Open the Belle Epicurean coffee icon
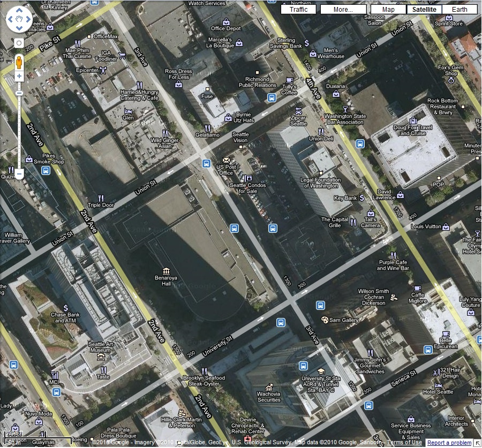The height and width of the screenshot is (448, 482). coord(446,333)
